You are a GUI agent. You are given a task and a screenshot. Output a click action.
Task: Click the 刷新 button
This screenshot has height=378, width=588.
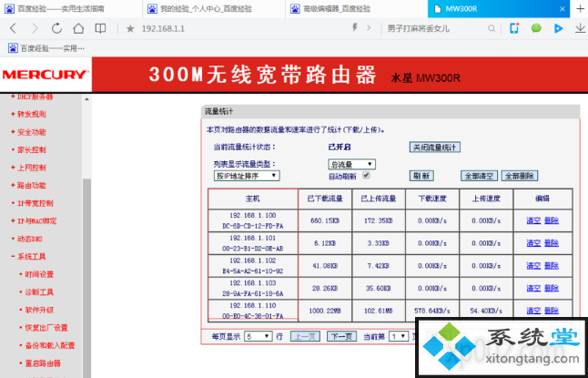[x=421, y=176]
